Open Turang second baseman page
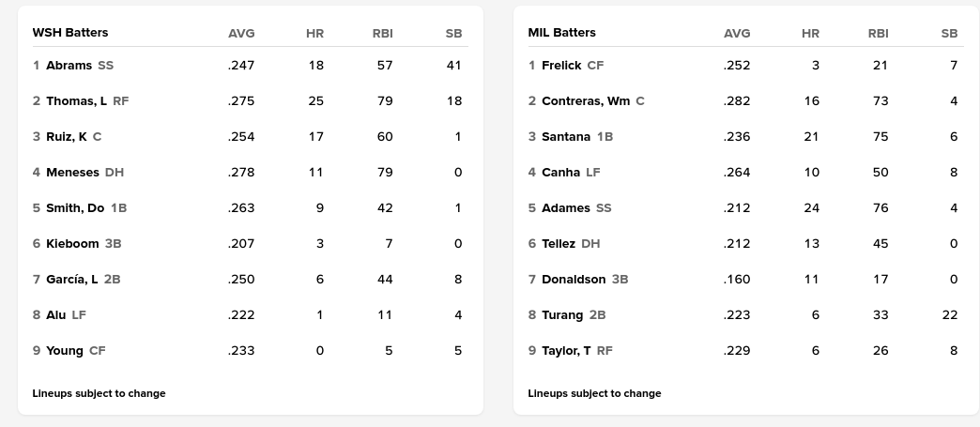The image size is (980, 427). pyautogui.click(x=562, y=315)
